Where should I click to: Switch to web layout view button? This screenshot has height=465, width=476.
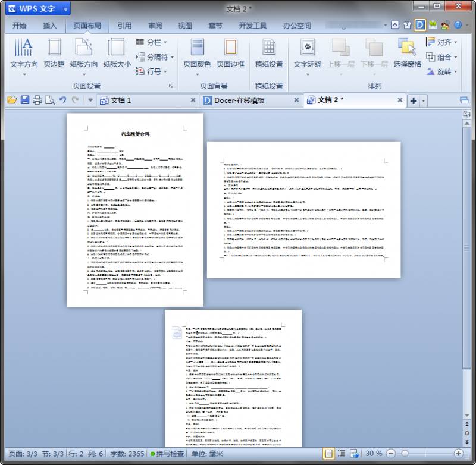[354, 454]
